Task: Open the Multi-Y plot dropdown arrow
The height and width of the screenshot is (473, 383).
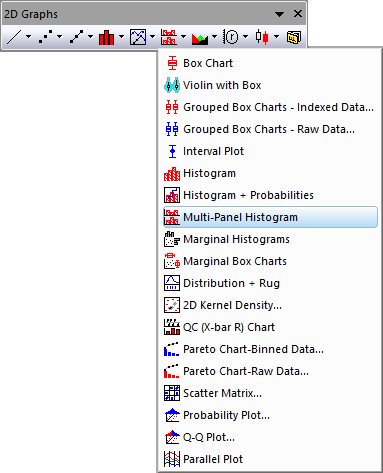Action: (x=152, y=37)
